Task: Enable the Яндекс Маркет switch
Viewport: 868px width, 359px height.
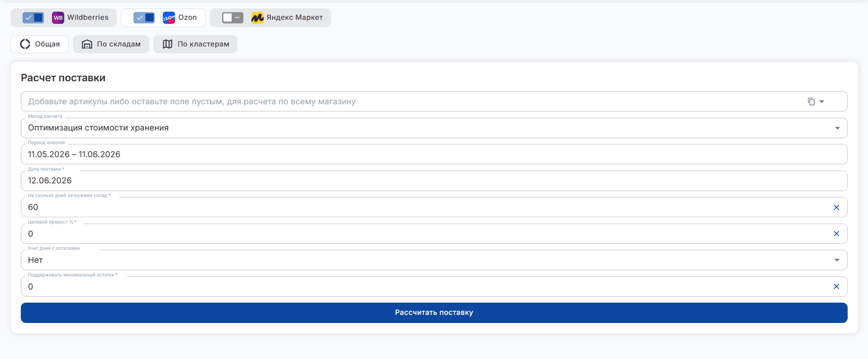Action: pyautogui.click(x=233, y=17)
